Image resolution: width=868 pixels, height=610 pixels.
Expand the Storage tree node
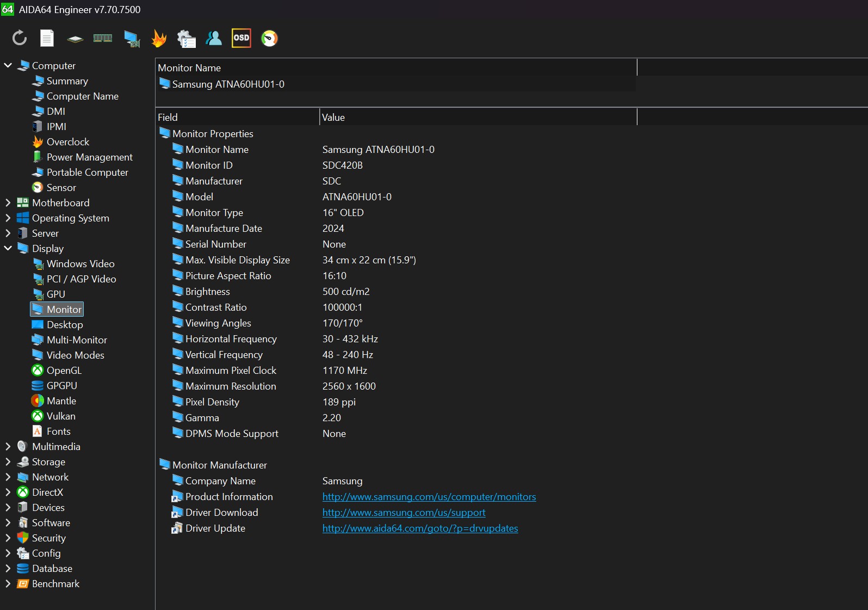(8, 461)
